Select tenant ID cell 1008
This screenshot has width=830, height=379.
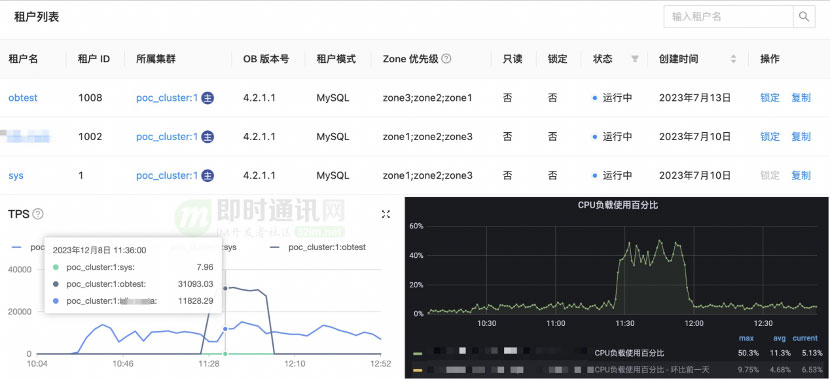(90, 98)
